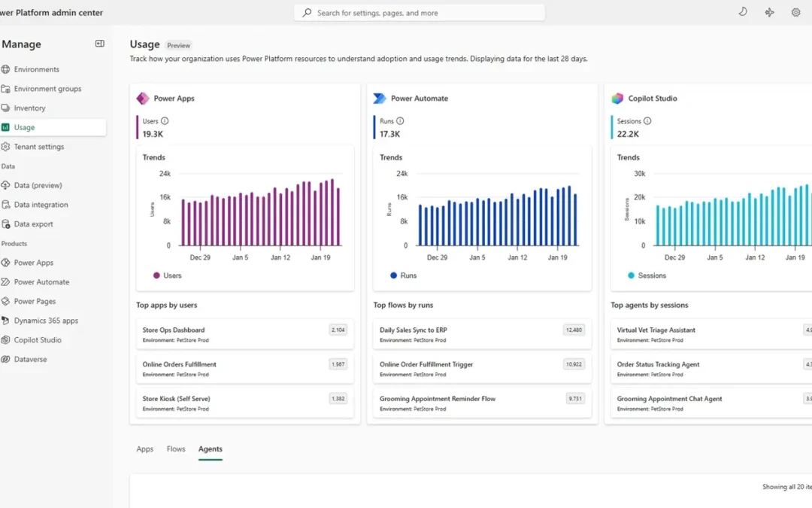The height and width of the screenshot is (508, 812).
Task: Click the search for settings field
Action: [420, 13]
